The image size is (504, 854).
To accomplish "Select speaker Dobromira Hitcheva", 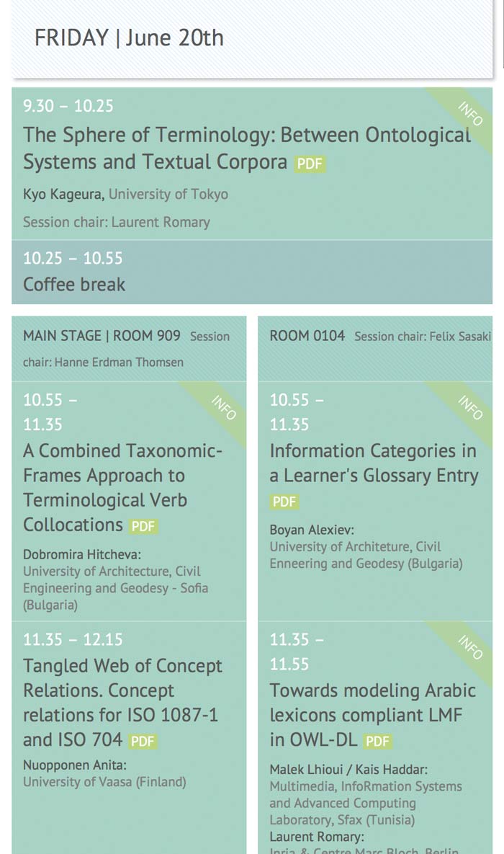I will click(81, 554).
